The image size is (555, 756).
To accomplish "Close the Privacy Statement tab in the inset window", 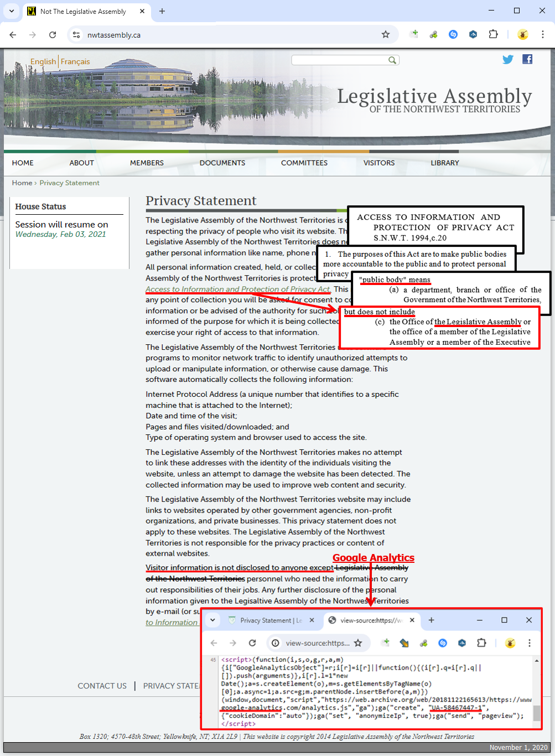I will tap(312, 620).
